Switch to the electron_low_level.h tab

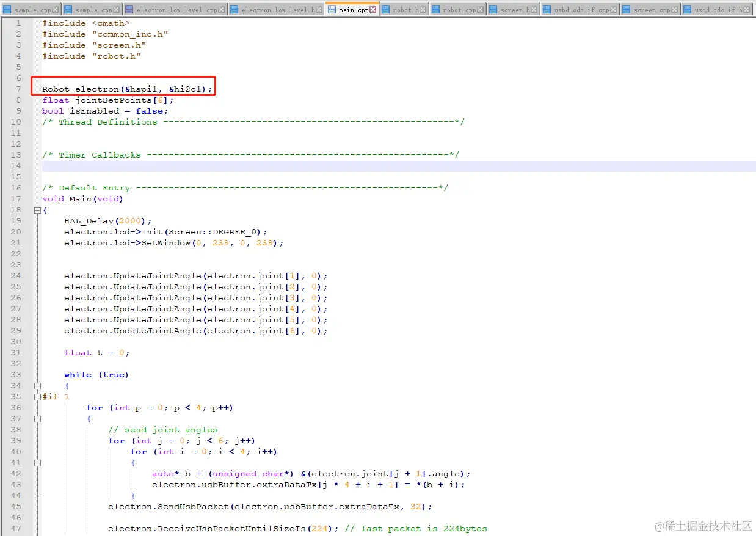(277, 10)
